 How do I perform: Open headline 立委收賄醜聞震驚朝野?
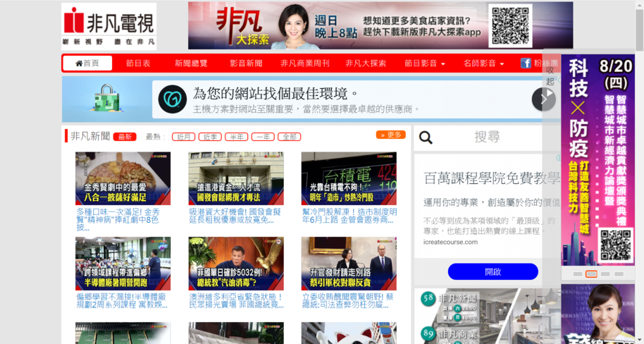coord(348,301)
